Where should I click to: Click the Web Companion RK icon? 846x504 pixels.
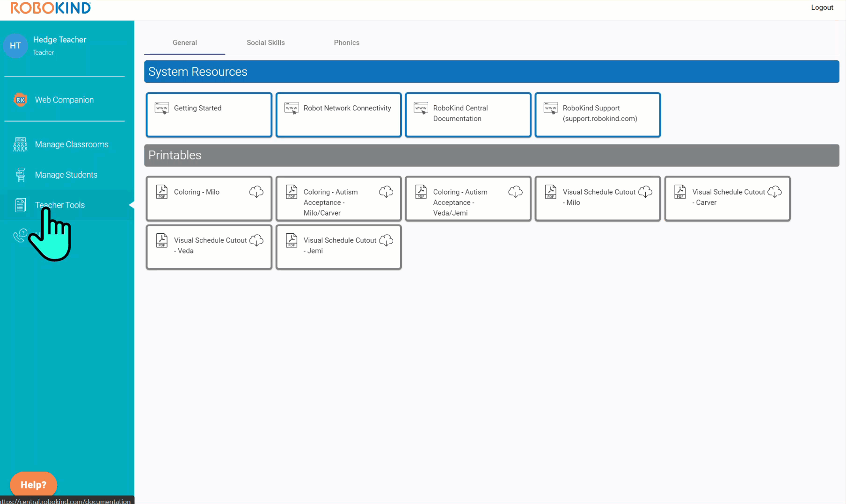[x=20, y=100]
